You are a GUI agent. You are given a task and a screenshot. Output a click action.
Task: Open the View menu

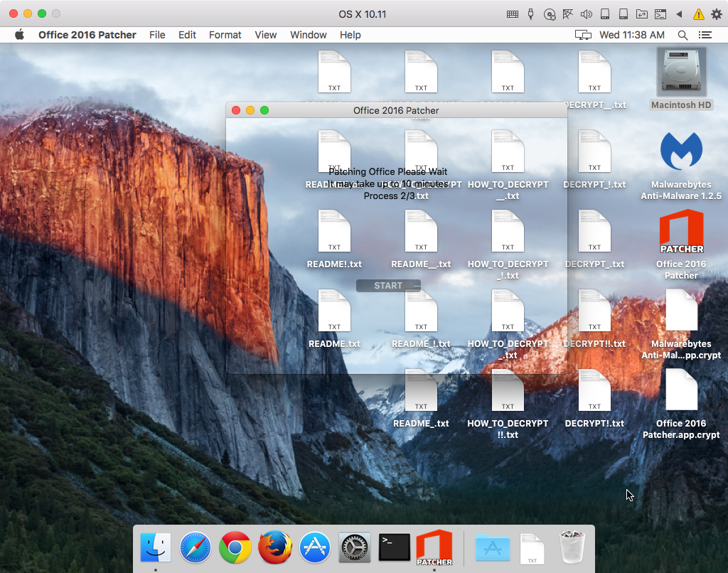click(x=266, y=35)
